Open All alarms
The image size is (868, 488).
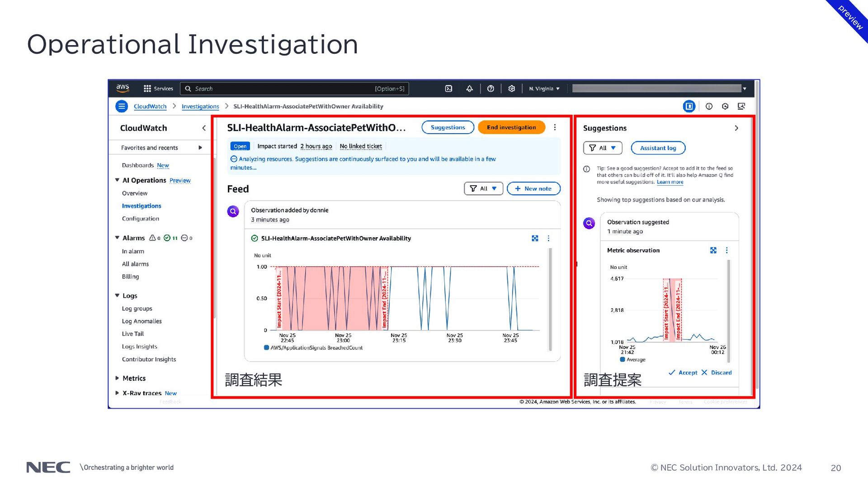pyautogui.click(x=135, y=264)
